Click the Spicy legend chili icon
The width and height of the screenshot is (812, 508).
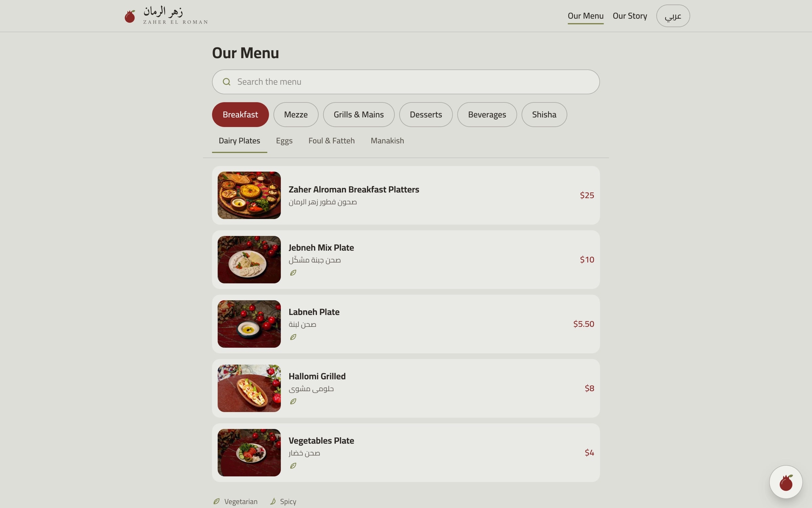[273, 501]
